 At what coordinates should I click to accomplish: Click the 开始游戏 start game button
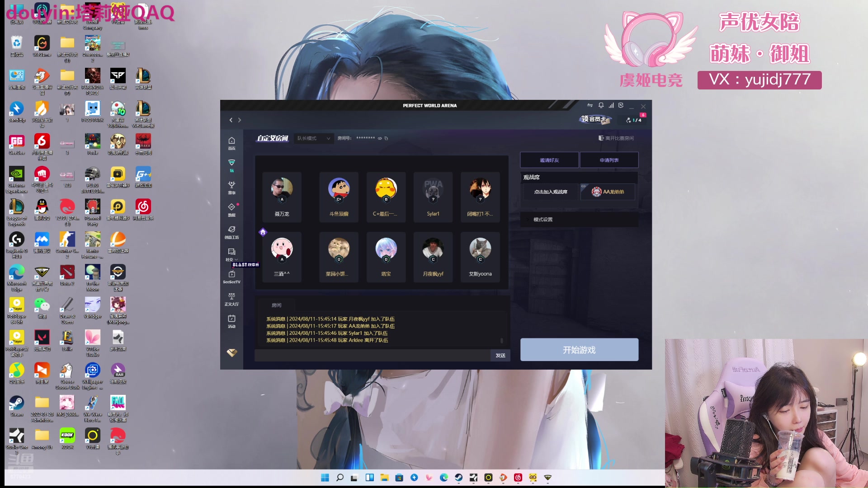(x=579, y=350)
